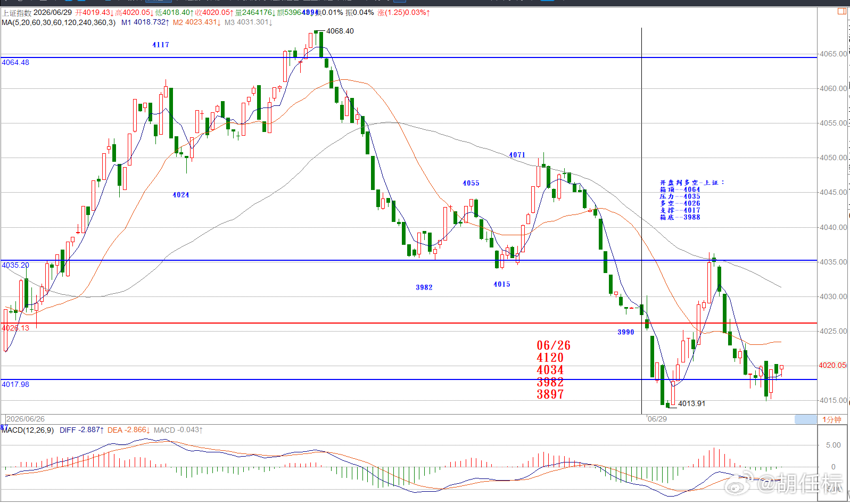Click the opening price 开4019.43 in header
This screenshot has height=504, width=850.
pos(95,12)
